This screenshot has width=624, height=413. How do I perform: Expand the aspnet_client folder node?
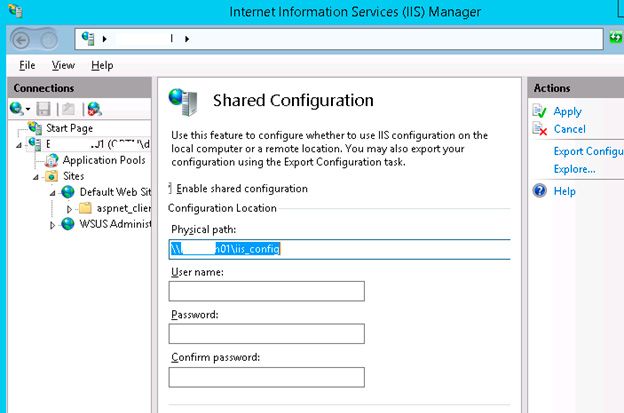point(69,209)
